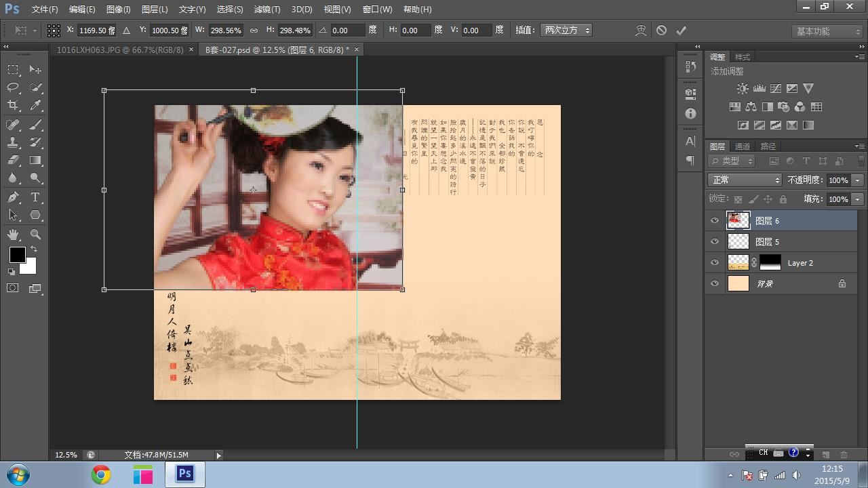Select the Move tool
The height and width of the screenshot is (488, 868).
[35, 69]
